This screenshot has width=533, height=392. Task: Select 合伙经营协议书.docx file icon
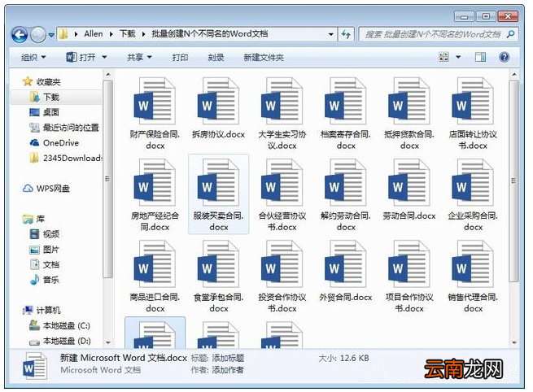[x=282, y=182]
